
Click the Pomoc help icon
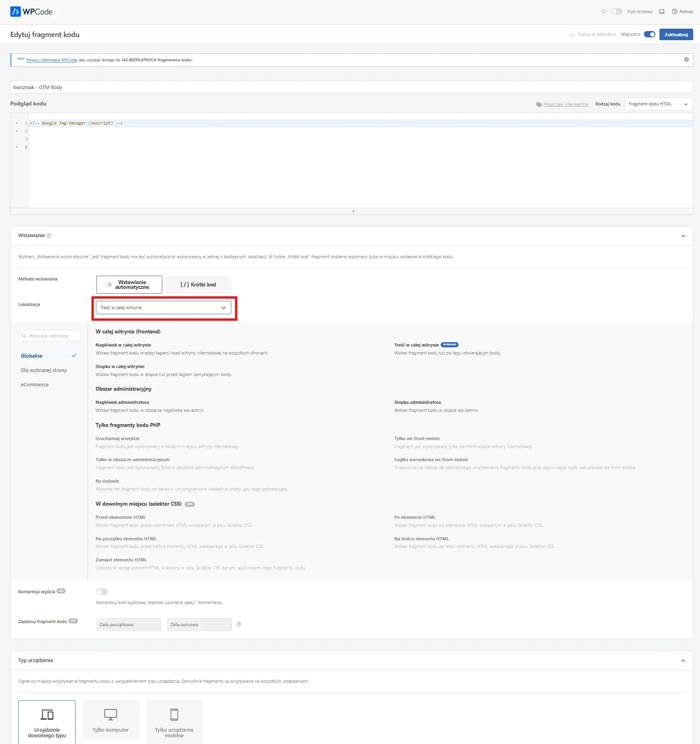click(x=675, y=12)
